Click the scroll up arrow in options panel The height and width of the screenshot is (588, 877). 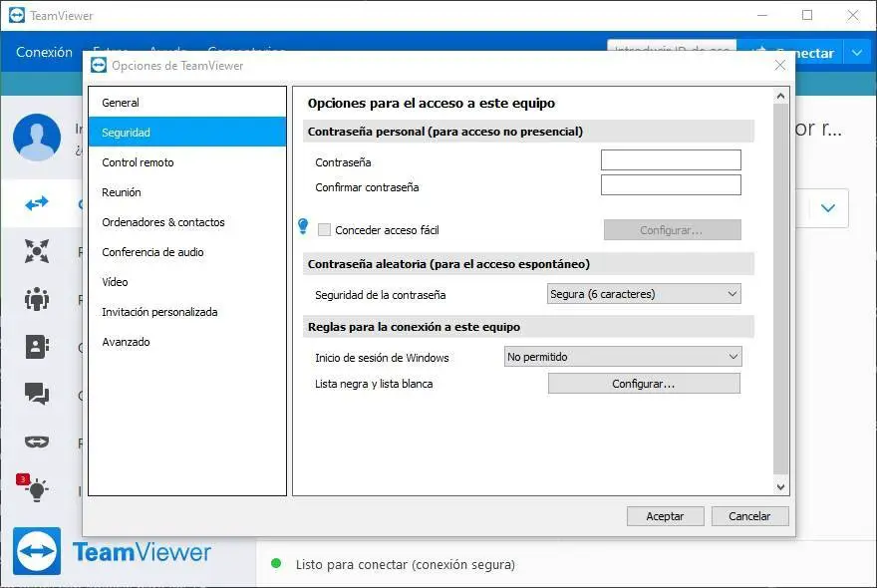coord(780,96)
